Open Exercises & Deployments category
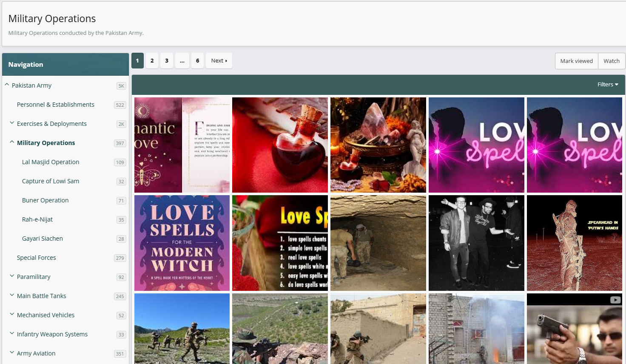 coord(52,124)
